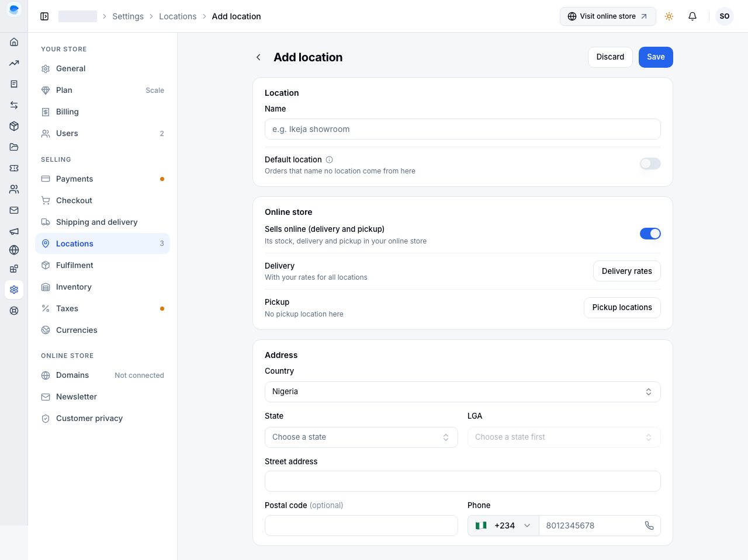This screenshot has width=748, height=560.
Task: Turn off the Sells online switch
Action: tap(650, 234)
